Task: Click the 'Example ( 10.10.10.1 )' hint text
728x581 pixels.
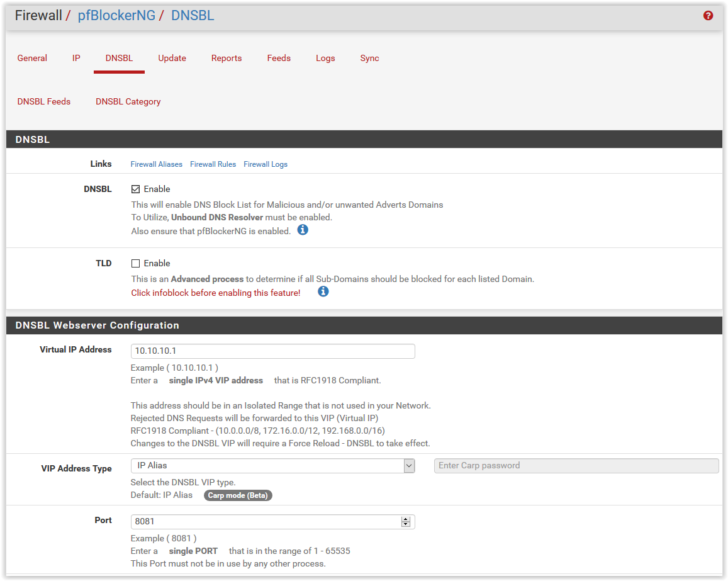Action: (174, 368)
